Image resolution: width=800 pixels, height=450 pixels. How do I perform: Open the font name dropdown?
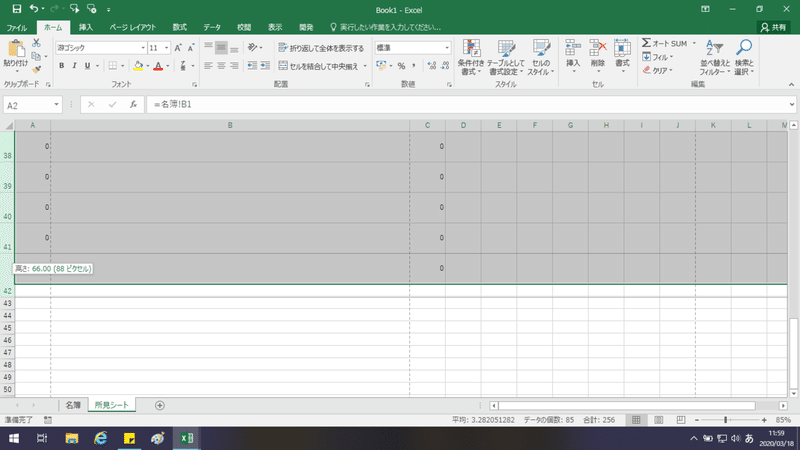pyautogui.click(x=143, y=48)
